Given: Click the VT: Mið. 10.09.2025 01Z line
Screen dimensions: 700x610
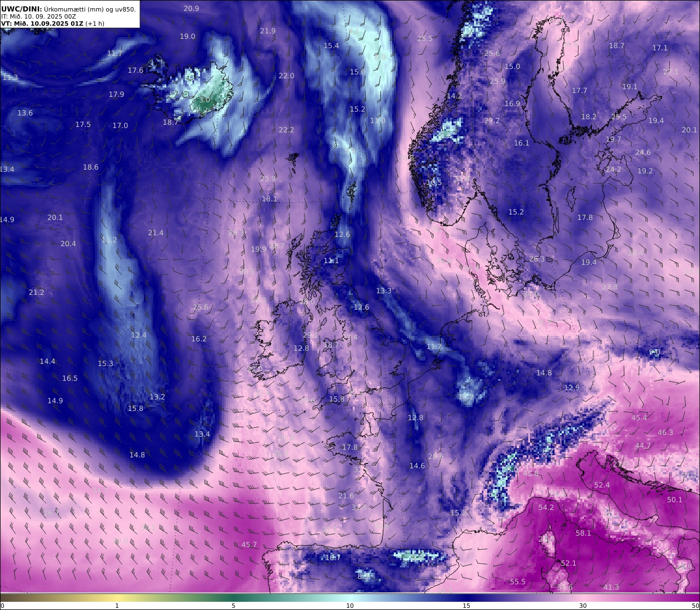Looking at the screenshot, I should [x=52, y=24].
